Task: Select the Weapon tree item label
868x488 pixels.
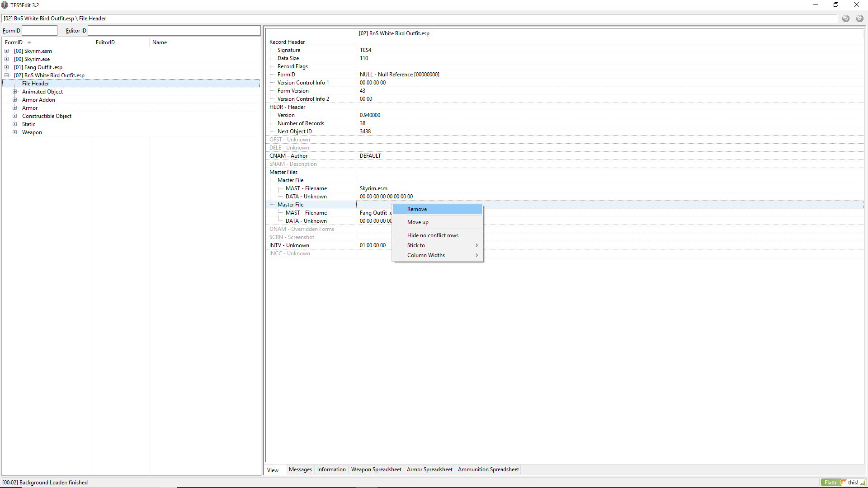Action: point(32,132)
